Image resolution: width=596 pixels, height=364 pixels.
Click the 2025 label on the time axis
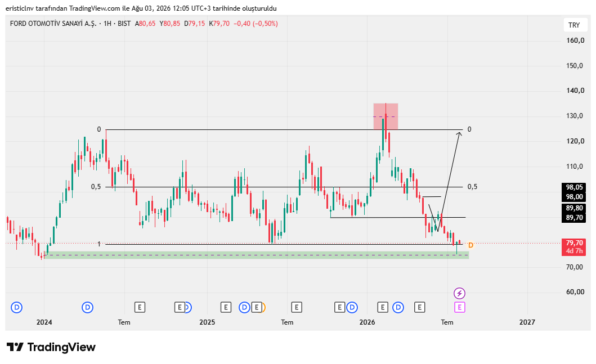(x=207, y=322)
